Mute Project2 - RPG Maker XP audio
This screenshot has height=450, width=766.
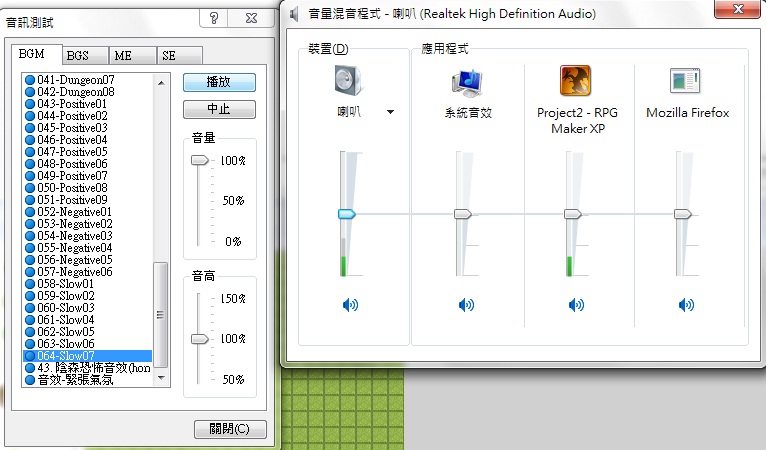(576, 305)
